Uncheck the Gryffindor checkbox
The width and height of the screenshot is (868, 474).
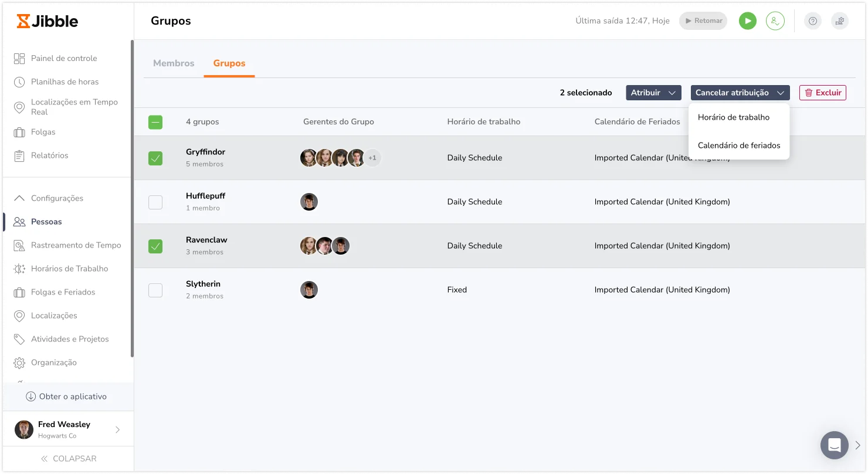click(155, 158)
